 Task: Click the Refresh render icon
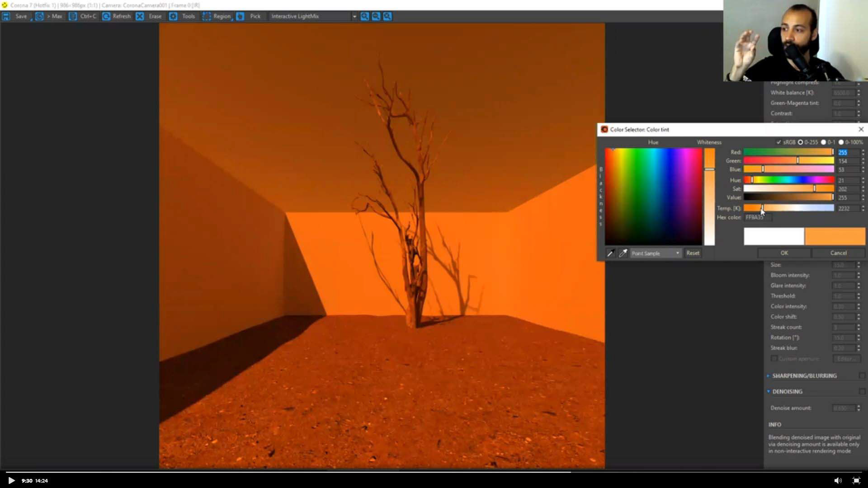point(106,16)
